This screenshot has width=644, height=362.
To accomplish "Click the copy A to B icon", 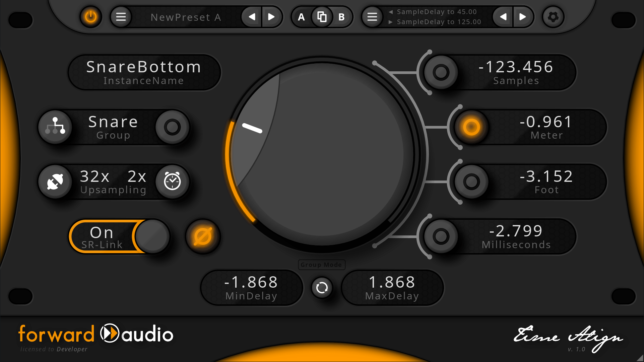I will pos(322,17).
